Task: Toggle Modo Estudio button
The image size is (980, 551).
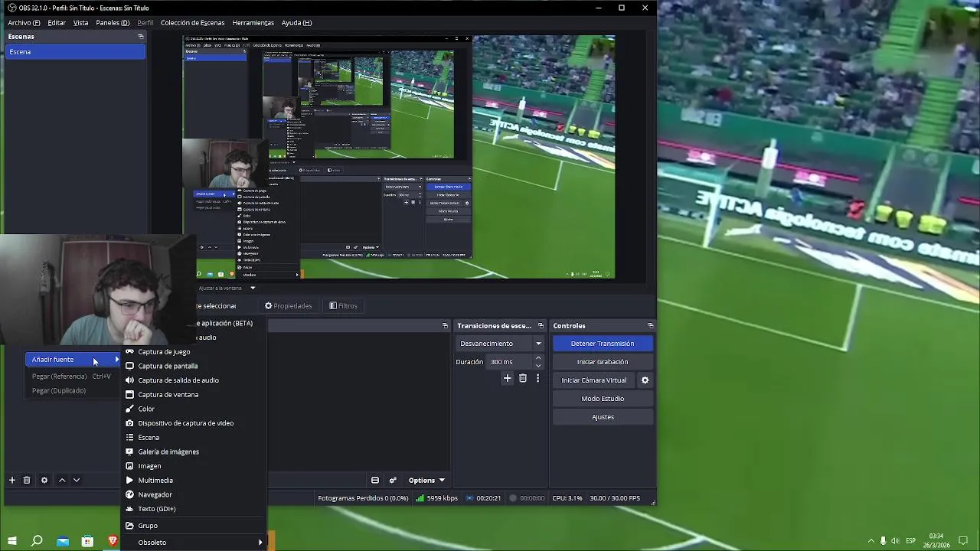Action: click(603, 399)
